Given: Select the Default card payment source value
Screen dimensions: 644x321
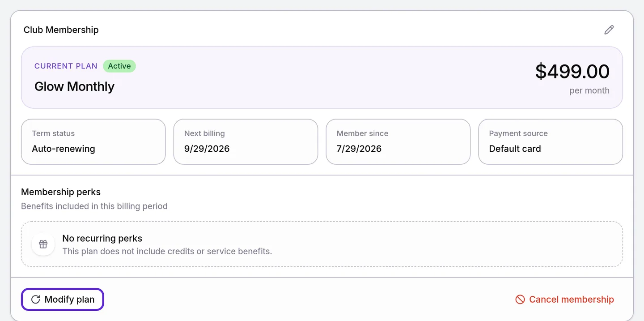Looking at the screenshot, I should coord(515,149).
